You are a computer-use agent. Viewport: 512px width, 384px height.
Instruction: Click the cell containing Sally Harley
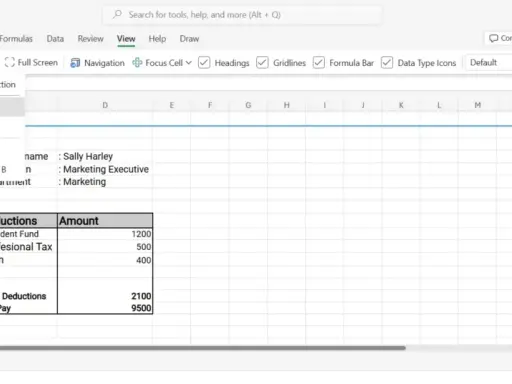coord(105,156)
